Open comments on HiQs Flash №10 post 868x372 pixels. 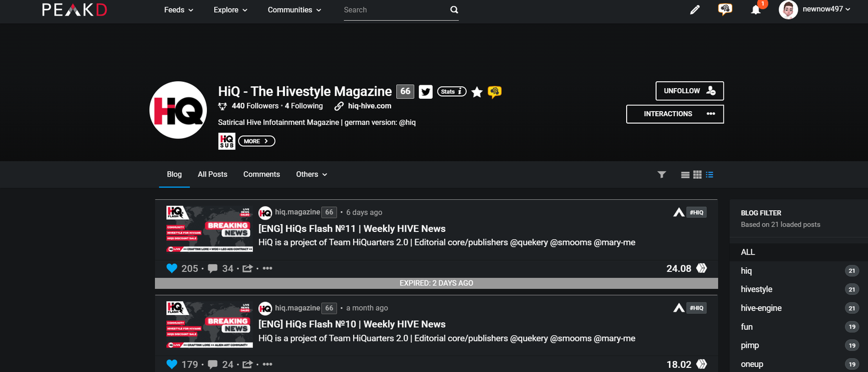212,365
